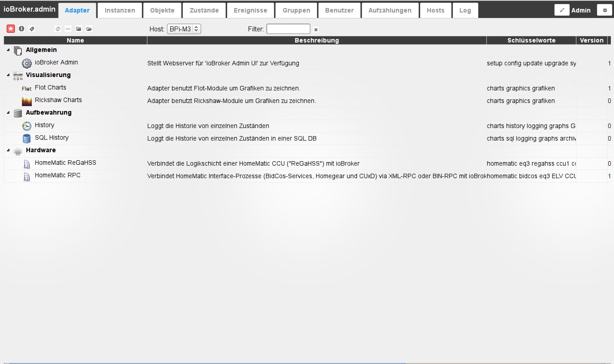The width and height of the screenshot is (614, 364).
Task: Click the Schlüsselworte column header
Action: tap(531, 40)
